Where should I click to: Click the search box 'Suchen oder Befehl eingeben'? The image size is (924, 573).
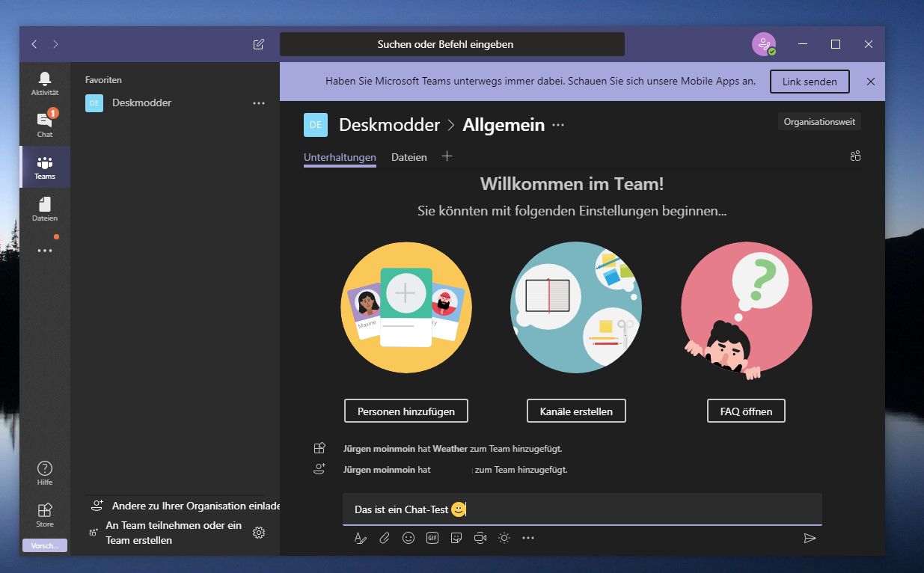click(x=452, y=44)
